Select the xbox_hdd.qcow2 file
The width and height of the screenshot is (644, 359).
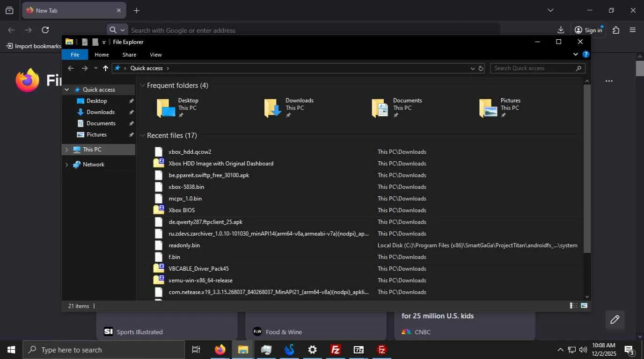pos(190,152)
